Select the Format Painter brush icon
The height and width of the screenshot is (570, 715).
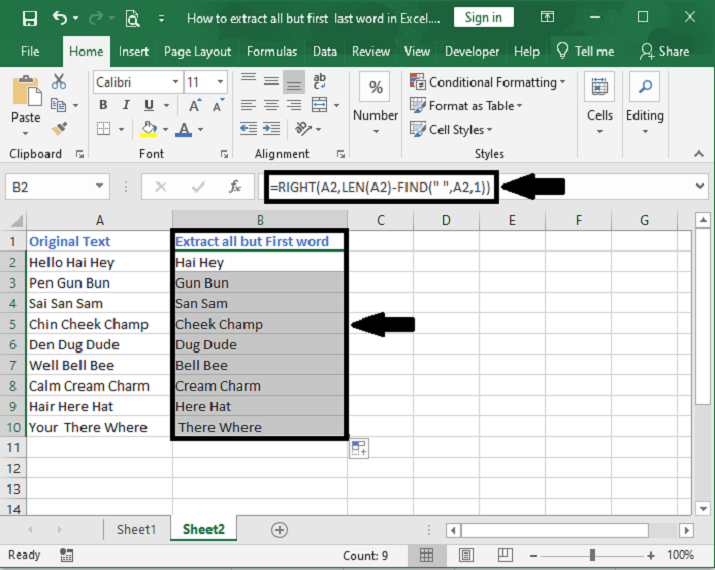(59, 129)
